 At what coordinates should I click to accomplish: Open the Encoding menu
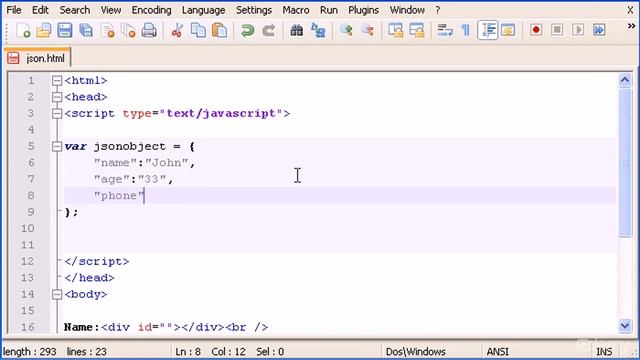coord(151,10)
